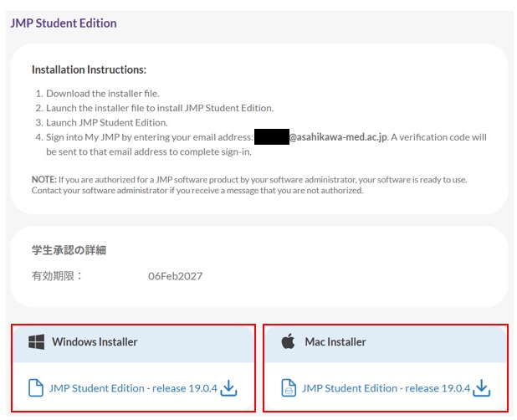
Task: Click the Installation Instructions heading
Action: (89, 69)
